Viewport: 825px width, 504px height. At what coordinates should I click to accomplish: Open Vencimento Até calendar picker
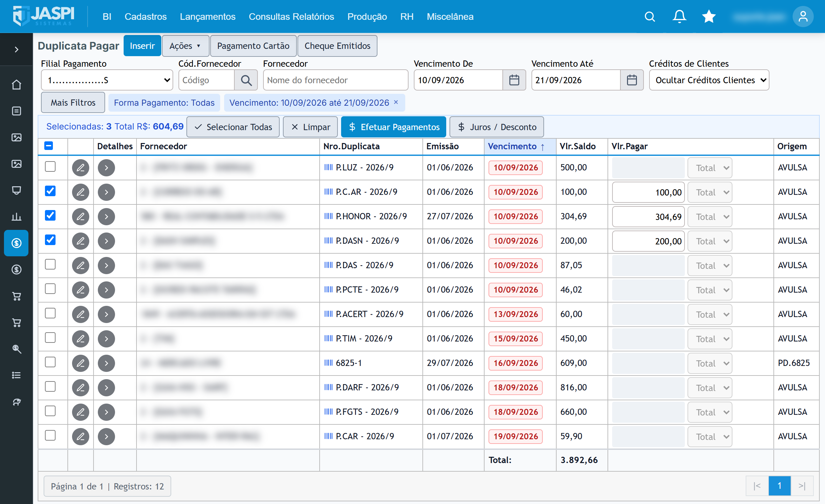click(631, 80)
